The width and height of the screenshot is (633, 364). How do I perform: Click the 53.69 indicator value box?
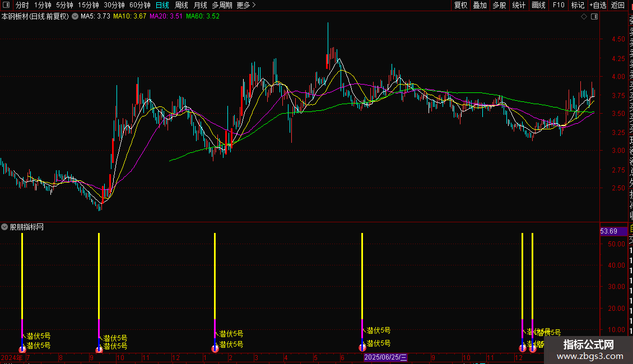[x=613, y=231]
